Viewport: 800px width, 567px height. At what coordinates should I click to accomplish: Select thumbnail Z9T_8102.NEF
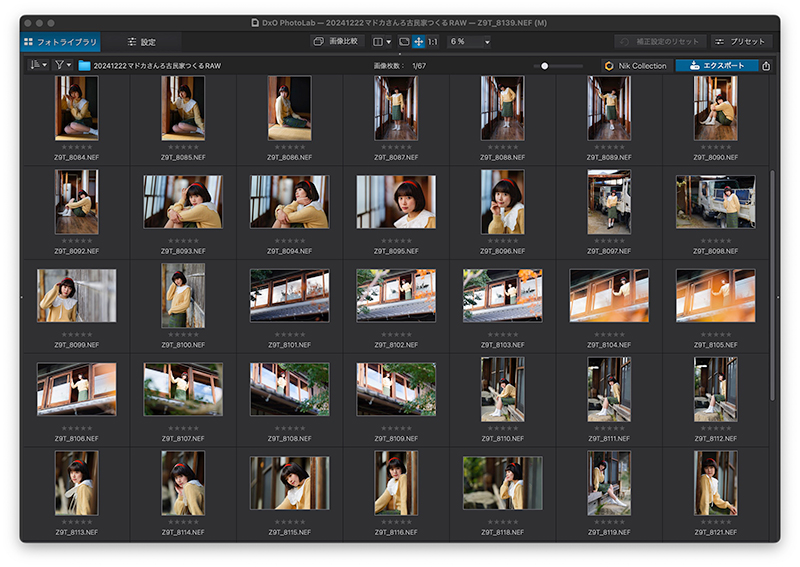coord(396,295)
